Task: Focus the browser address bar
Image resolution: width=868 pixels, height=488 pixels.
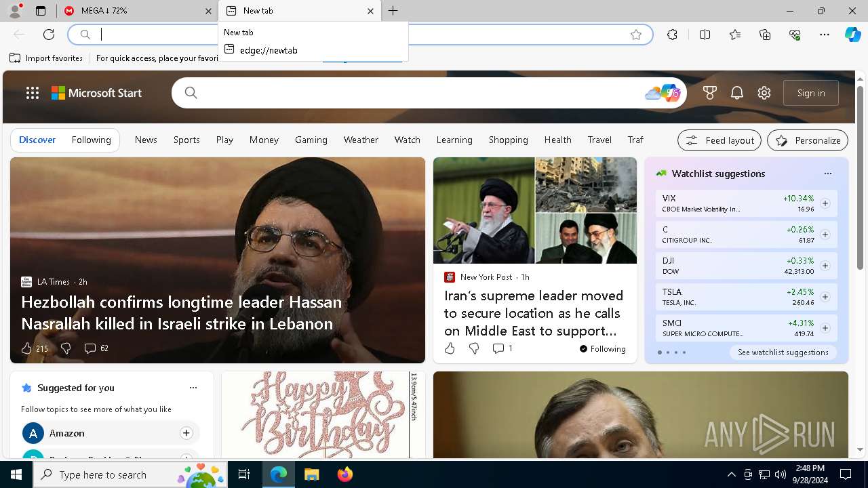Action: 359,35
